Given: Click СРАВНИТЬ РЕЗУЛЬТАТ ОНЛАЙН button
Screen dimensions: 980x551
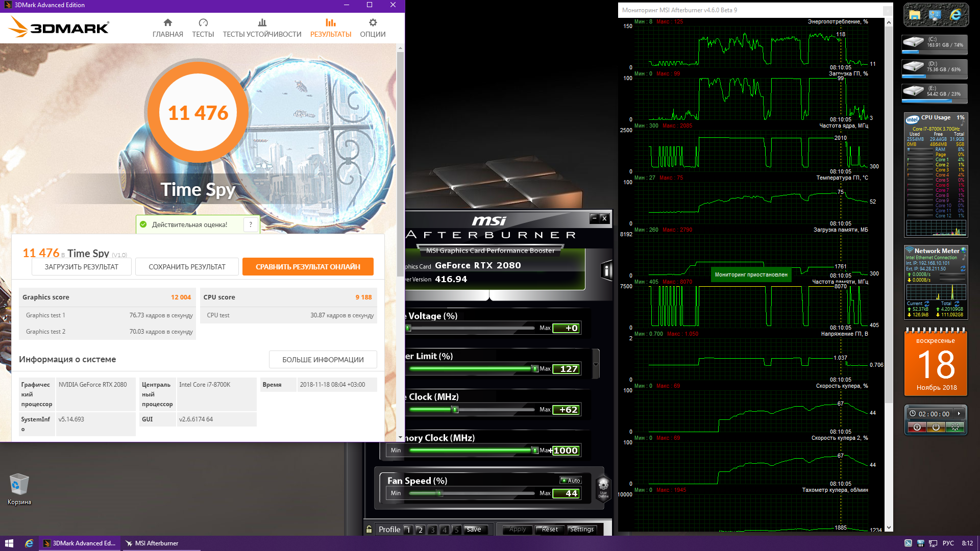Looking at the screenshot, I should coord(308,267).
